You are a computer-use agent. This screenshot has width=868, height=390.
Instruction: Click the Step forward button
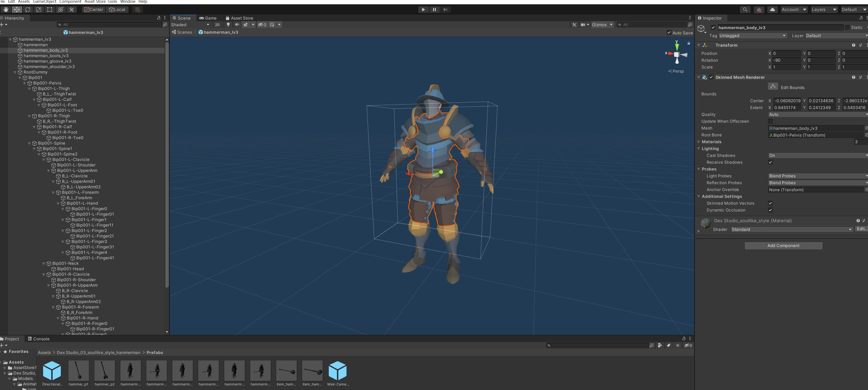coord(445,9)
